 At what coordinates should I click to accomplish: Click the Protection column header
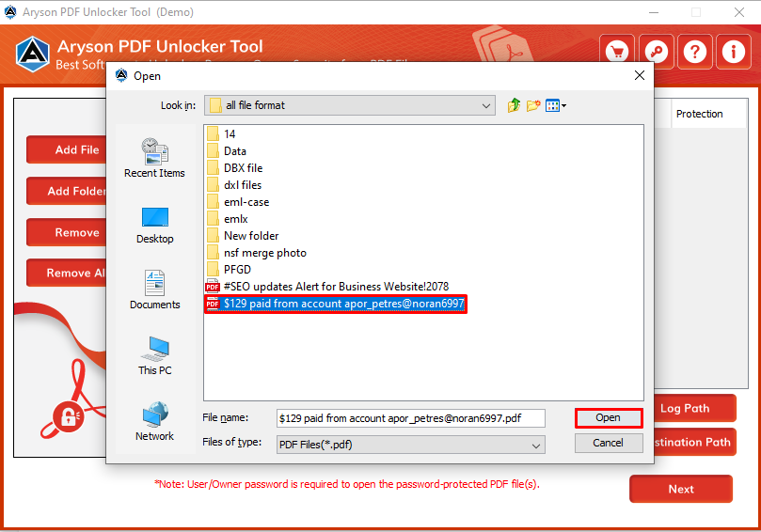(708, 114)
